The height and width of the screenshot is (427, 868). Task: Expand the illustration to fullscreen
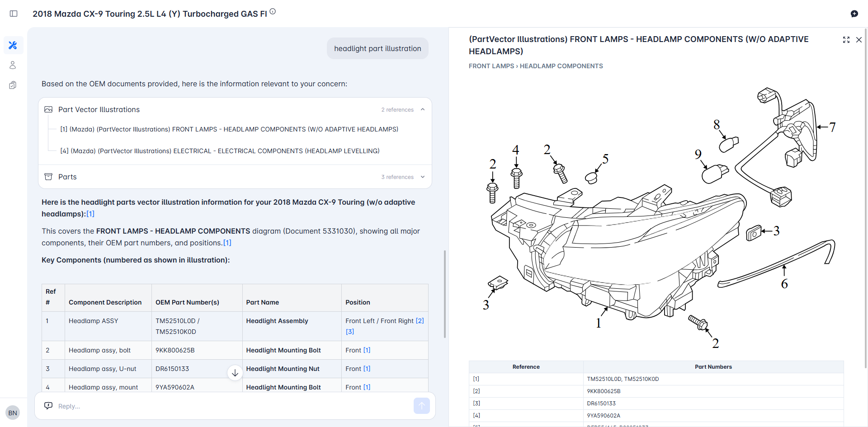pos(846,40)
